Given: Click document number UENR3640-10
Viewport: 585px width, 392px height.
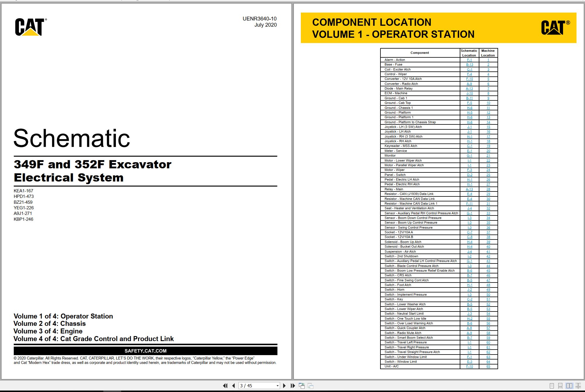Looking at the screenshot, I should tap(260, 18).
